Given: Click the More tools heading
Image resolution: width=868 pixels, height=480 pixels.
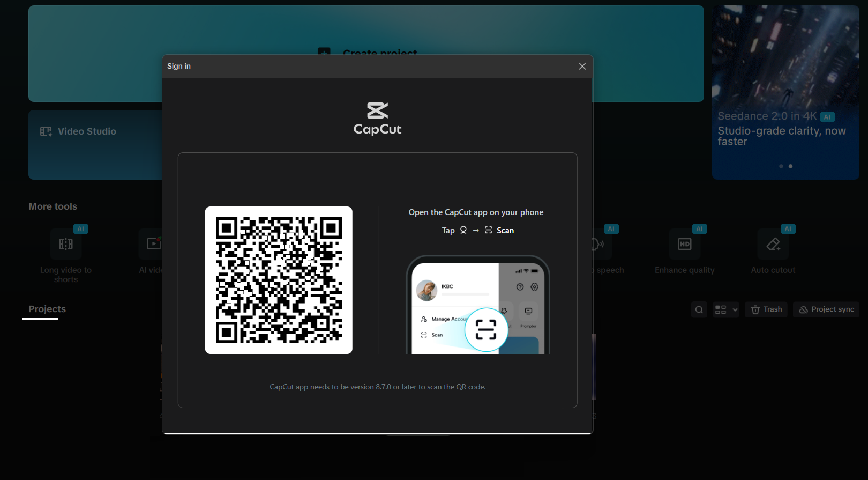Looking at the screenshot, I should (53, 206).
